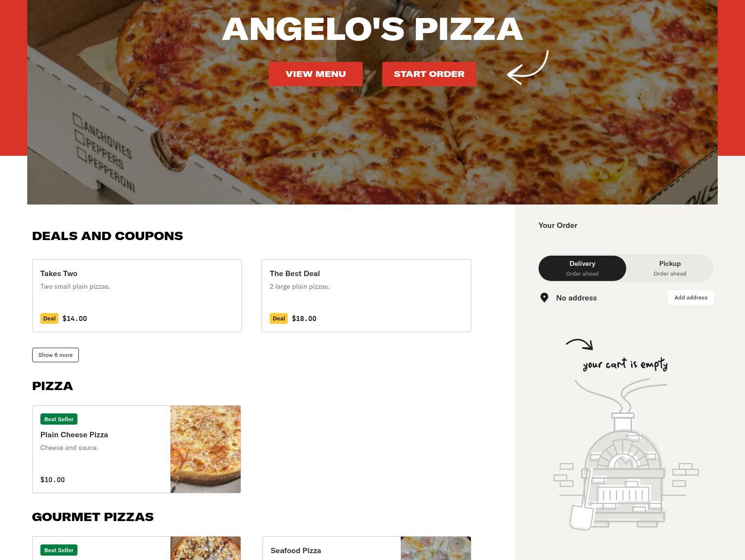This screenshot has height=560, width=745.
Task: Open The Best Deal card
Action: 366,296
